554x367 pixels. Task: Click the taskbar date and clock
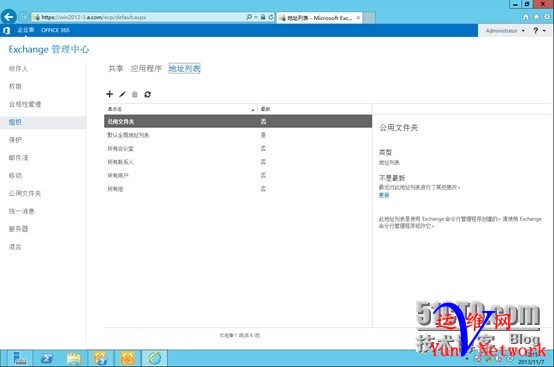[531, 359]
